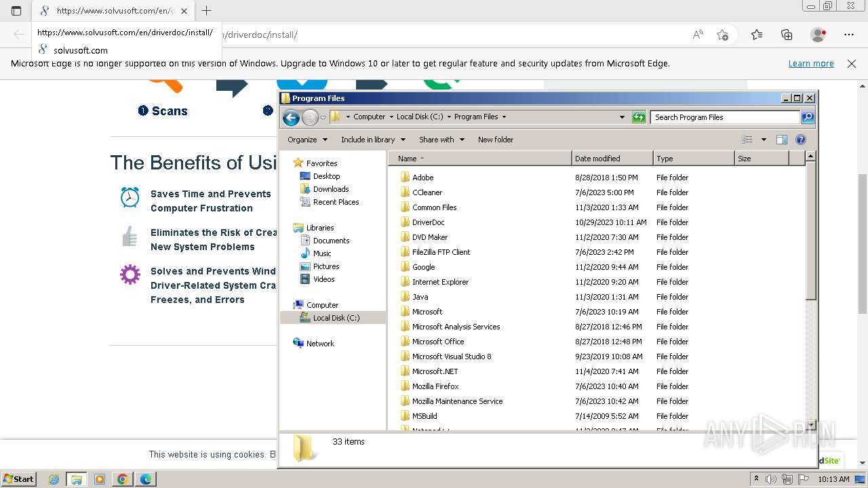Click the Computer breadcrumb dropdown arrow
This screenshot has height=488, width=868.
[x=391, y=117]
